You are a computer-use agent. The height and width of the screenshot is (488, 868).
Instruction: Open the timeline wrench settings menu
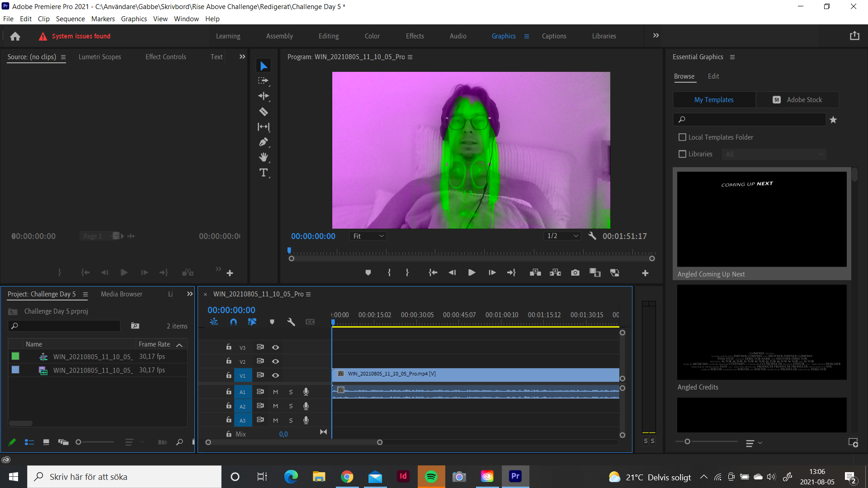coord(291,322)
